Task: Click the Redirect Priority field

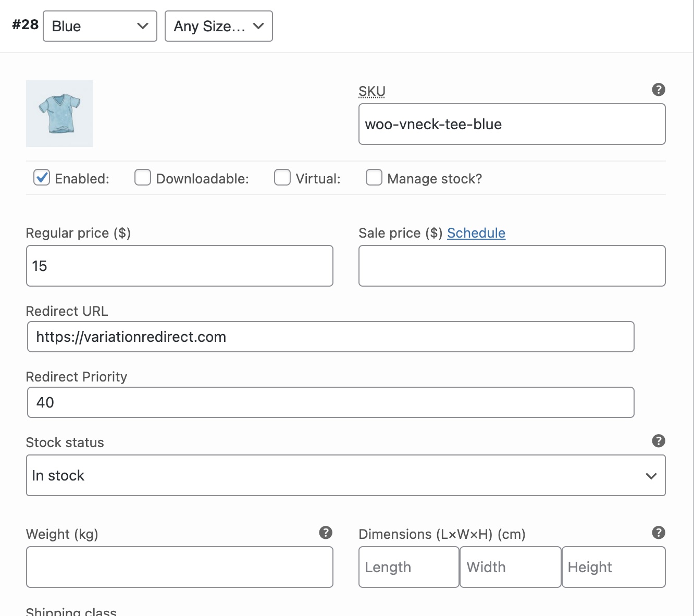Action: 330,402
